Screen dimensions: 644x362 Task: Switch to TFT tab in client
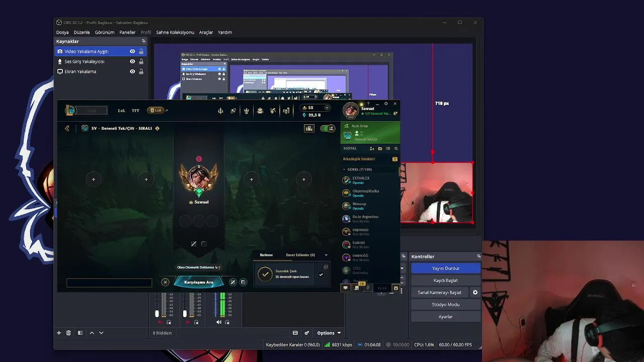(135, 111)
